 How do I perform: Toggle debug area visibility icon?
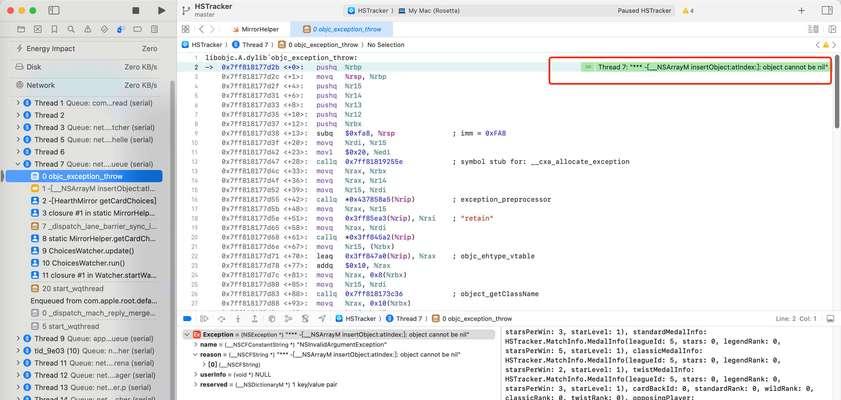click(x=830, y=318)
